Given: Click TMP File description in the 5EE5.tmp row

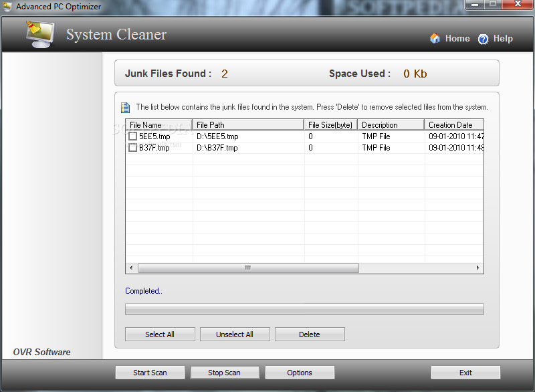Looking at the screenshot, I should pyautogui.click(x=376, y=136).
